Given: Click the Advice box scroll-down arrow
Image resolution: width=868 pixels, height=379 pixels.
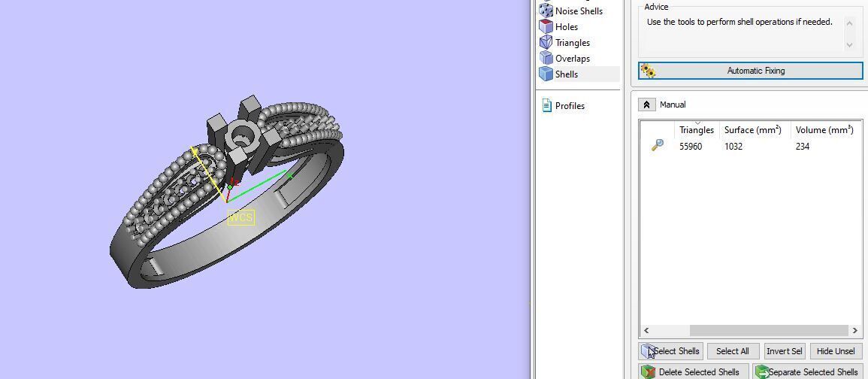Looking at the screenshot, I should click(850, 45).
